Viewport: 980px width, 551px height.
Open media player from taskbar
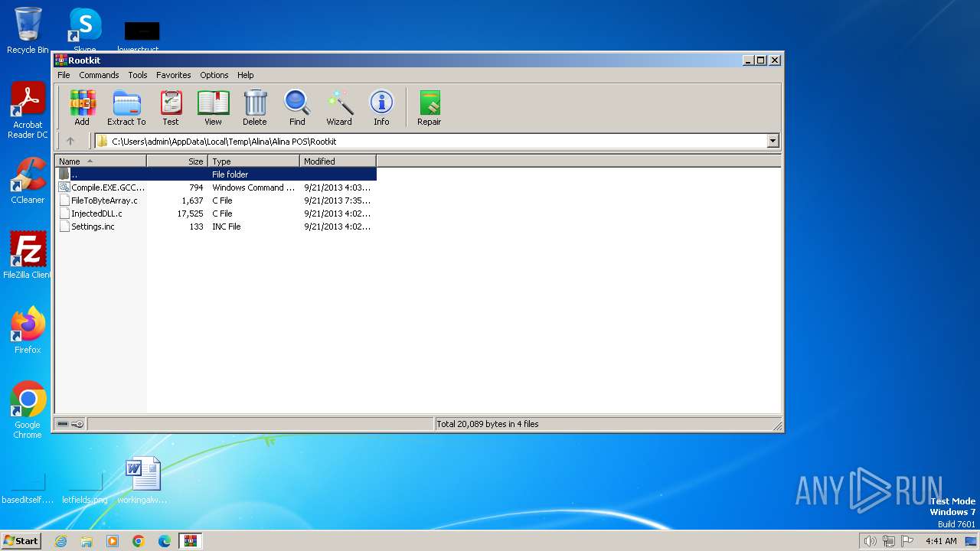[x=113, y=541]
